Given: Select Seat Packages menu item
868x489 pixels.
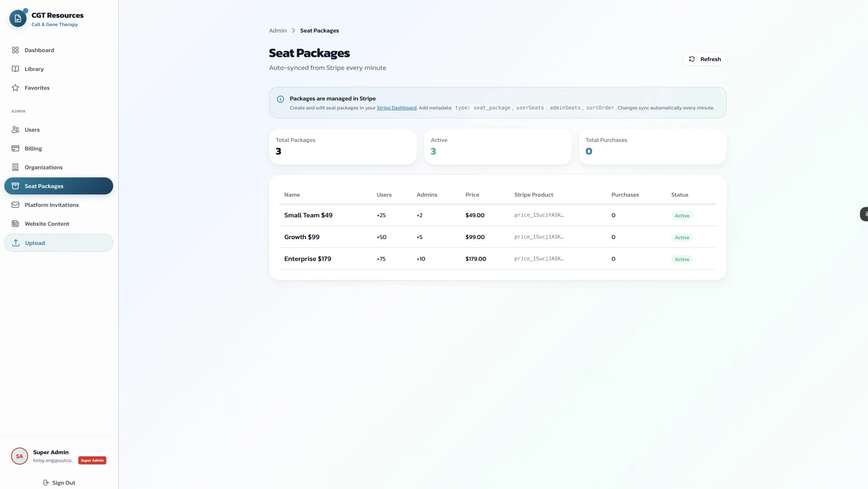Looking at the screenshot, I should click(x=58, y=186).
